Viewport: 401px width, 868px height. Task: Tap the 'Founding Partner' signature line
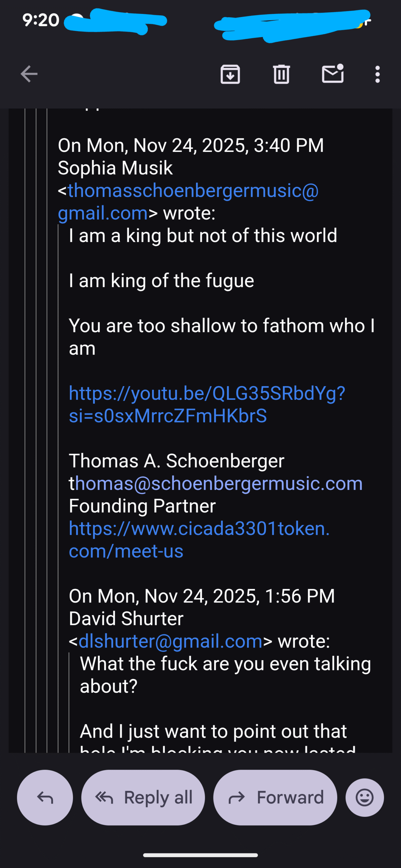coord(142,506)
